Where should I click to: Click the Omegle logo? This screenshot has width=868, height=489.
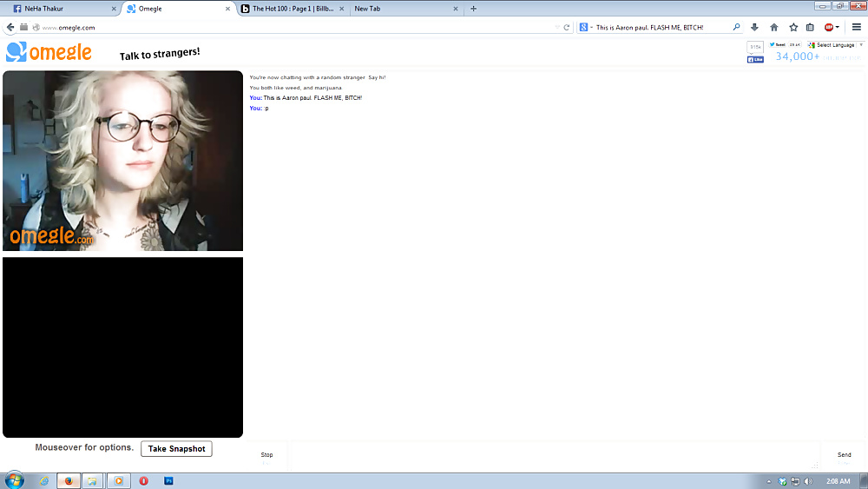[49, 52]
